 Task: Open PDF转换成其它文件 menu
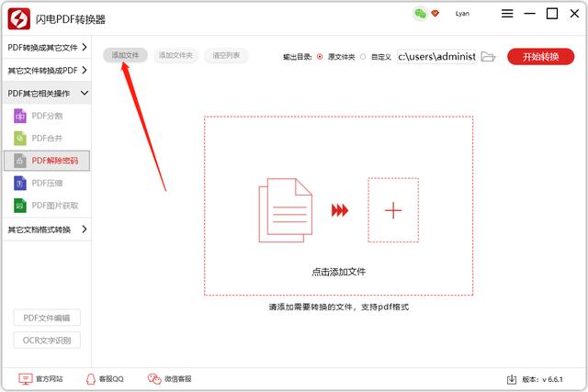47,47
